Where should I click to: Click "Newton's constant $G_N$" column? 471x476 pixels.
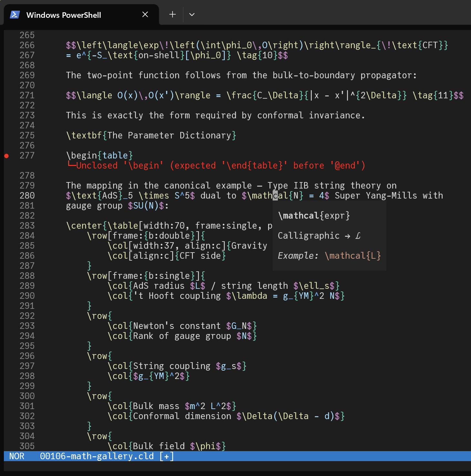pos(182,326)
